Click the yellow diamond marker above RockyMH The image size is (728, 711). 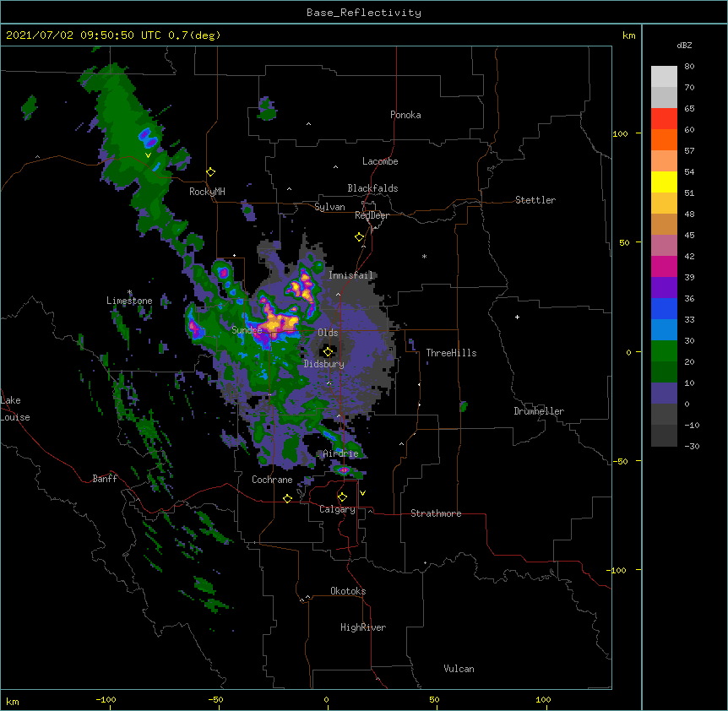(x=210, y=172)
